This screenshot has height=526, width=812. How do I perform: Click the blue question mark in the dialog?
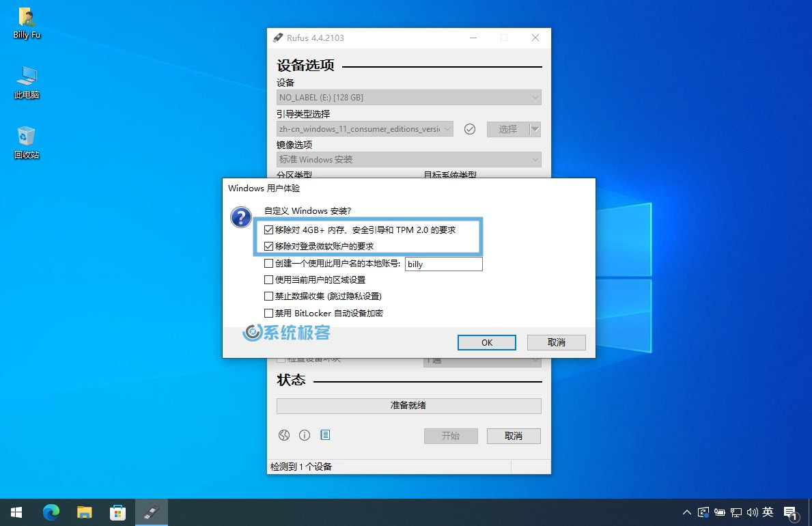pyautogui.click(x=241, y=217)
